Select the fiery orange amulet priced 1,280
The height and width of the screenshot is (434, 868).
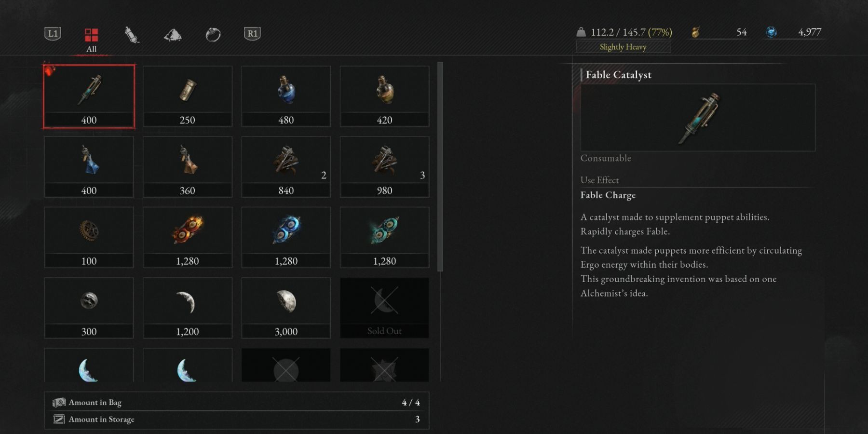pyautogui.click(x=187, y=237)
